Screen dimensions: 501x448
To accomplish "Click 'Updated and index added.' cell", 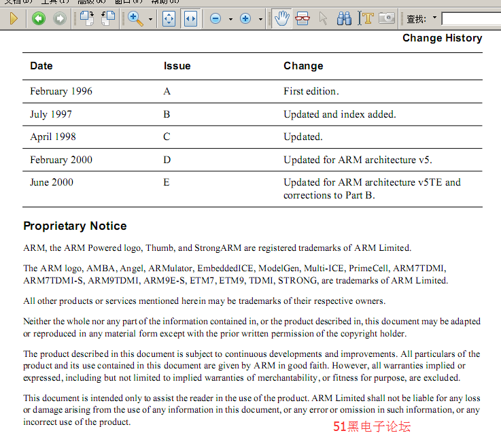I will coord(340,114).
